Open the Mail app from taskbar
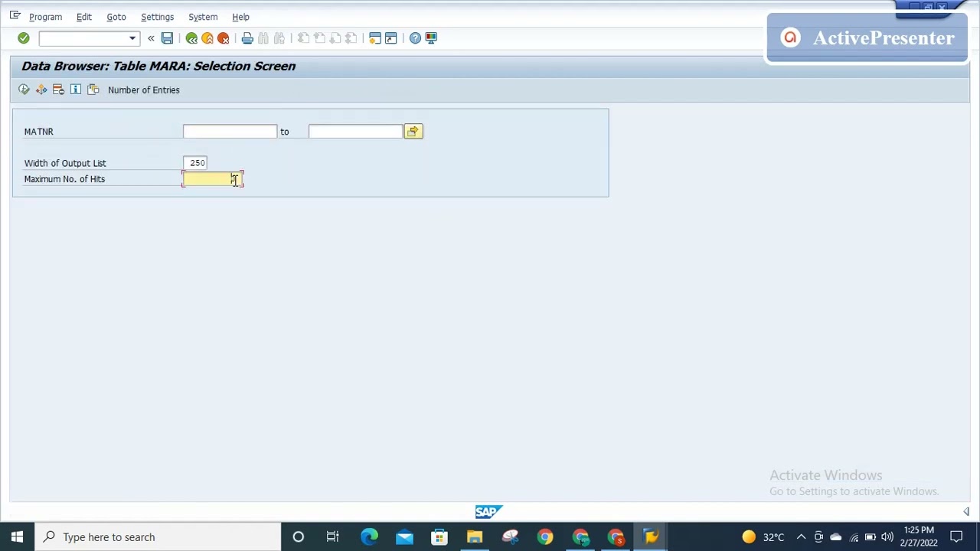 click(x=404, y=537)
